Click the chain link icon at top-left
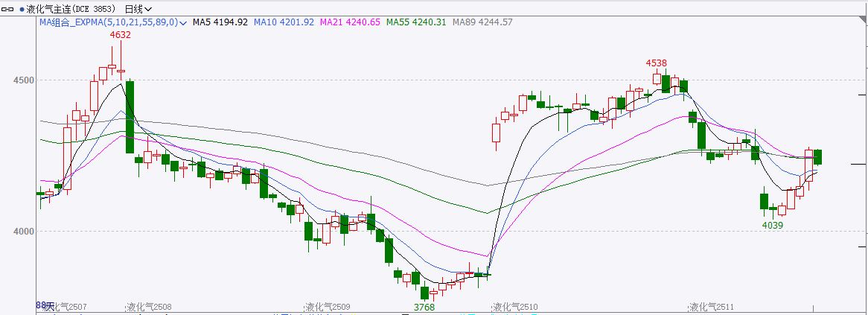 tap(10, 9)
